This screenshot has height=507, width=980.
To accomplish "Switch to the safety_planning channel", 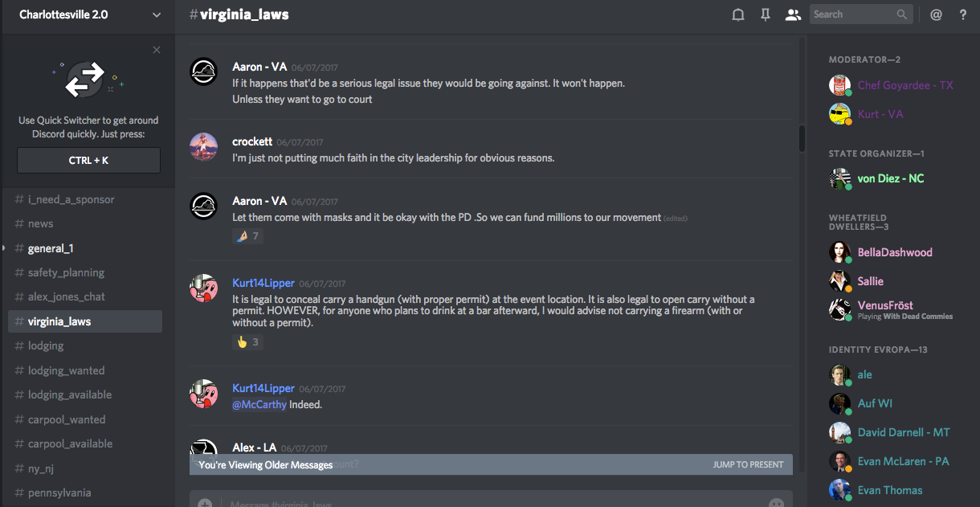I will click(66, 272).
